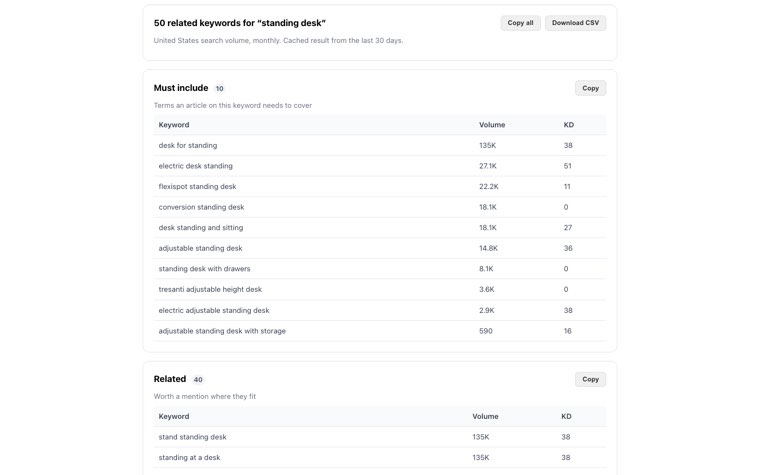The height and width of the screenshot is (475, 760).
Task: Click keyword "stand standing desk"
Action: pos(192,437)
